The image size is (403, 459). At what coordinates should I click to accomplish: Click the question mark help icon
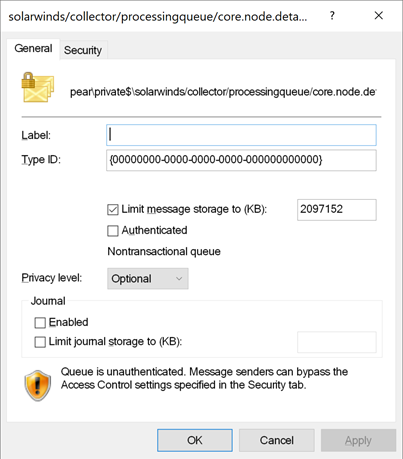[x=332, y=15]
